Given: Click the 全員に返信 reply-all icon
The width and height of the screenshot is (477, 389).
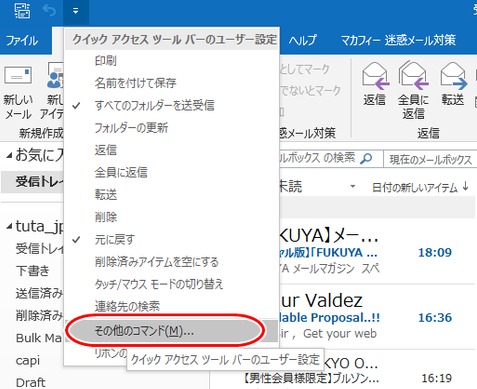Looking at the screenshot, I should click(x=414, y=75).
